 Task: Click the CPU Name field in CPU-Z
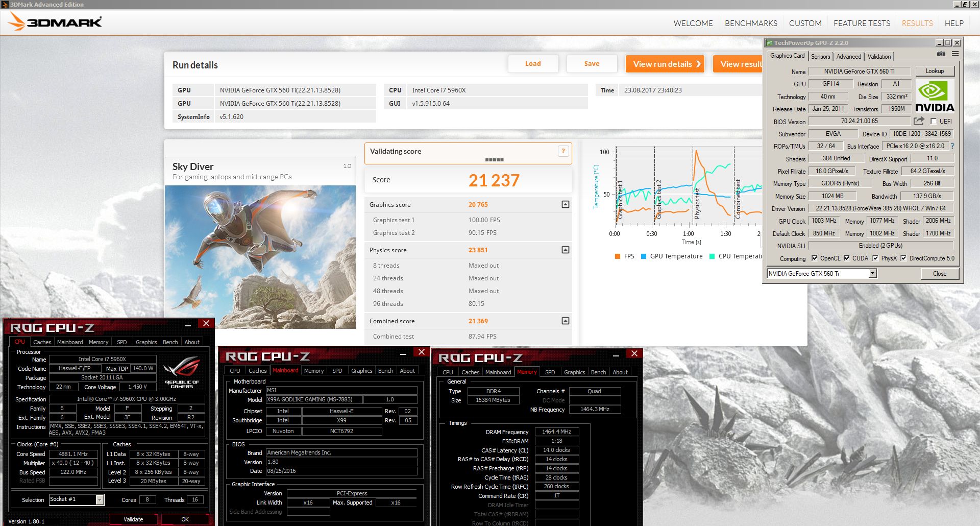102,359
